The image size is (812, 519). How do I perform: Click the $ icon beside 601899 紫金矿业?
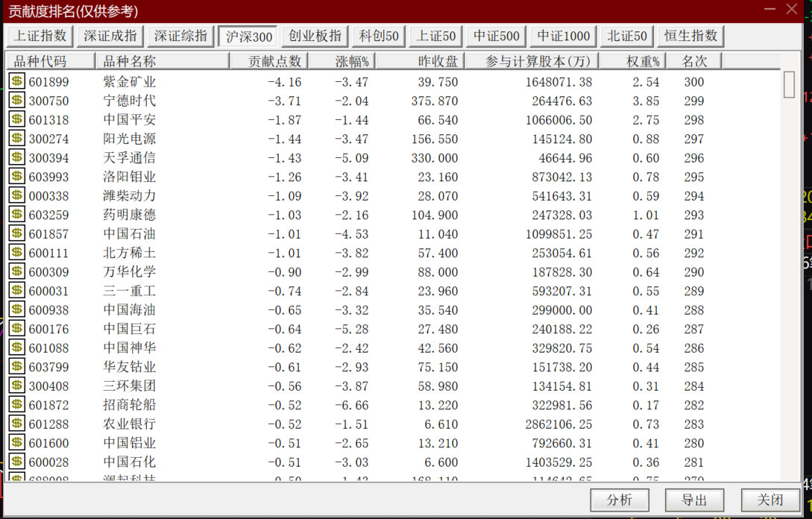point(16,81)
